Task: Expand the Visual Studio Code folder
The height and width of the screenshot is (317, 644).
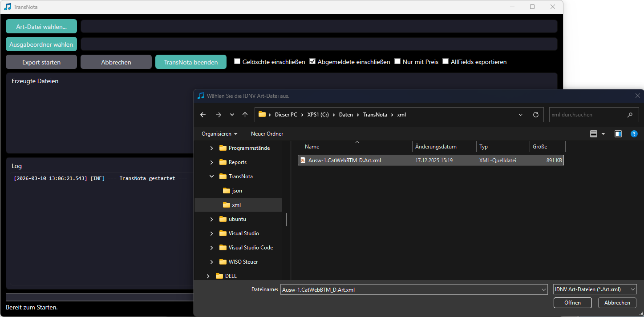Action: click(211, 248)
